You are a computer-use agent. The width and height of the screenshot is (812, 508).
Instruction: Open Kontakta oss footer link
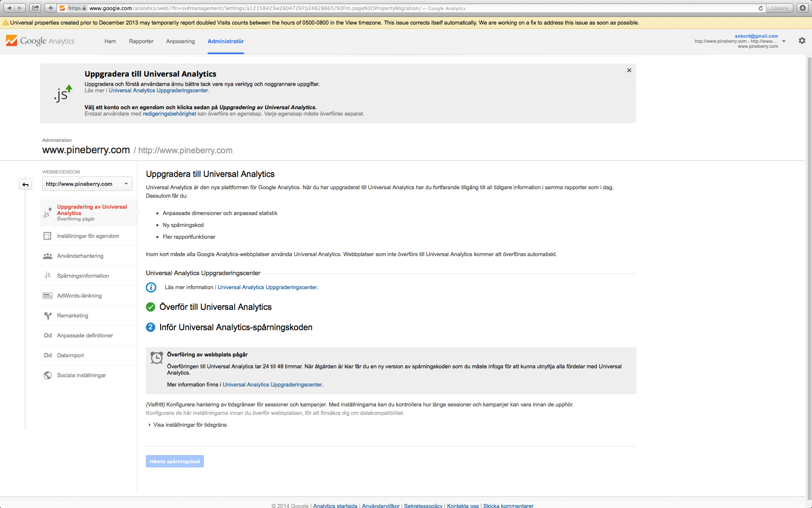click(x=463, y=505)
